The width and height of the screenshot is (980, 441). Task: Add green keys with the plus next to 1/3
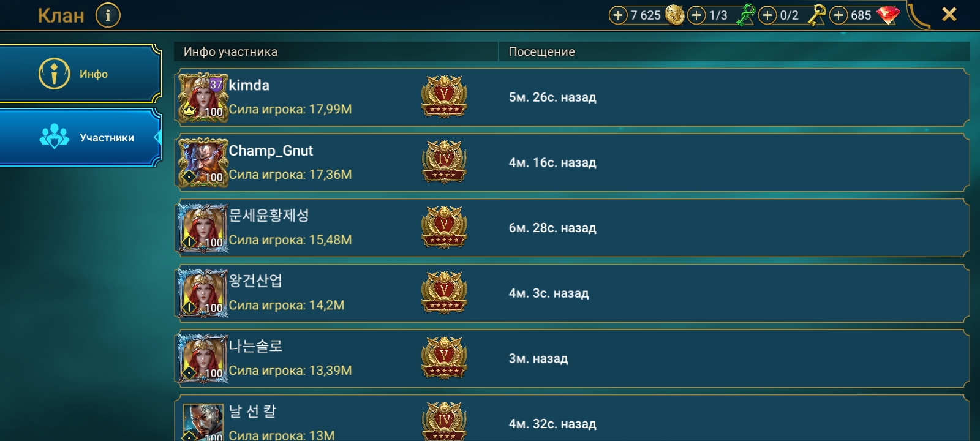click(696, 15)
